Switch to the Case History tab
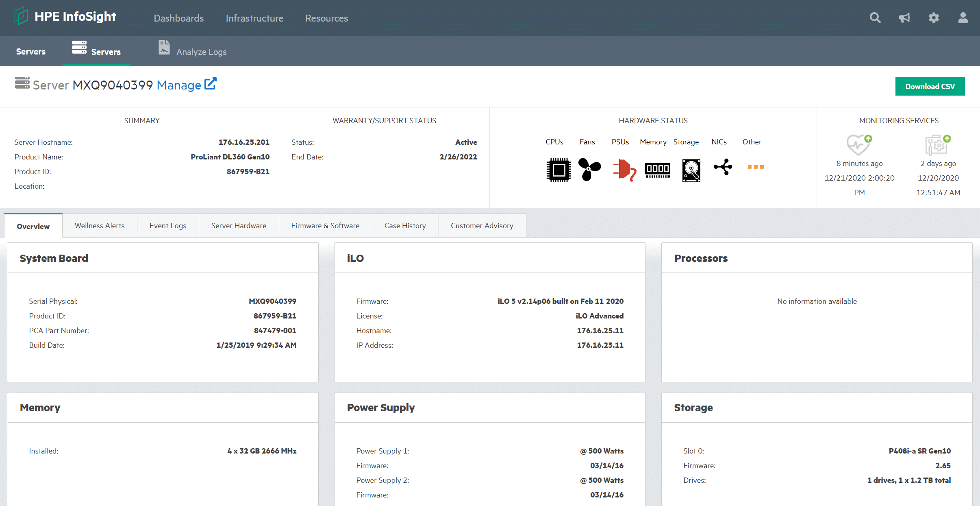The image size is (980, 506). (x=405, y=226)
